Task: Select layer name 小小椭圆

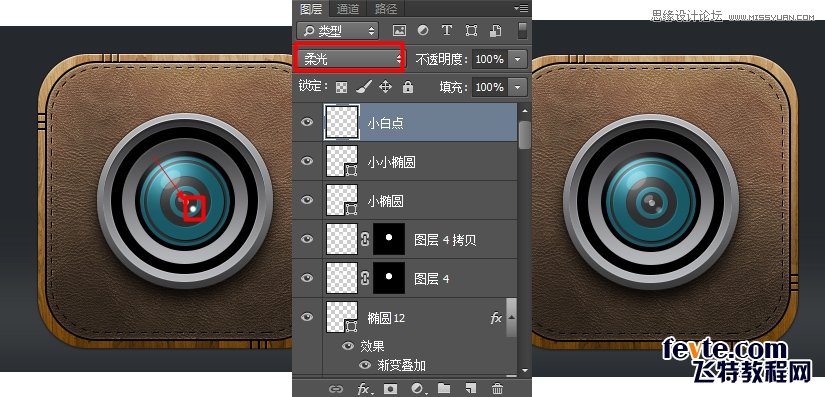Action: coord(391,162)
